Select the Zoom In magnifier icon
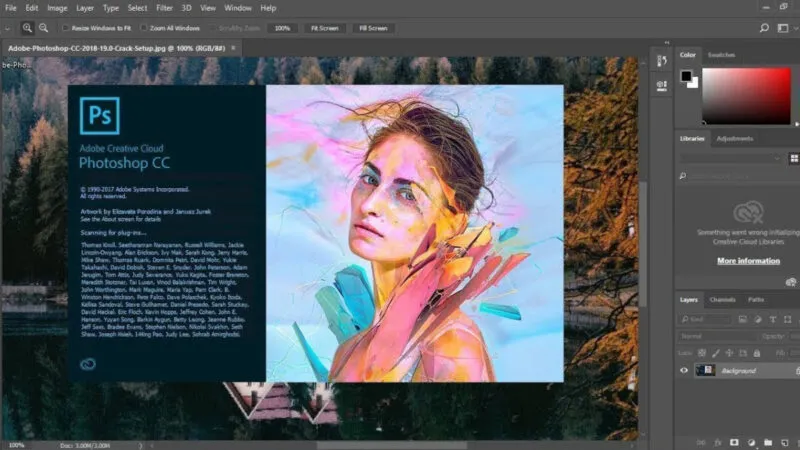800x450 pixels. [27, 28]
